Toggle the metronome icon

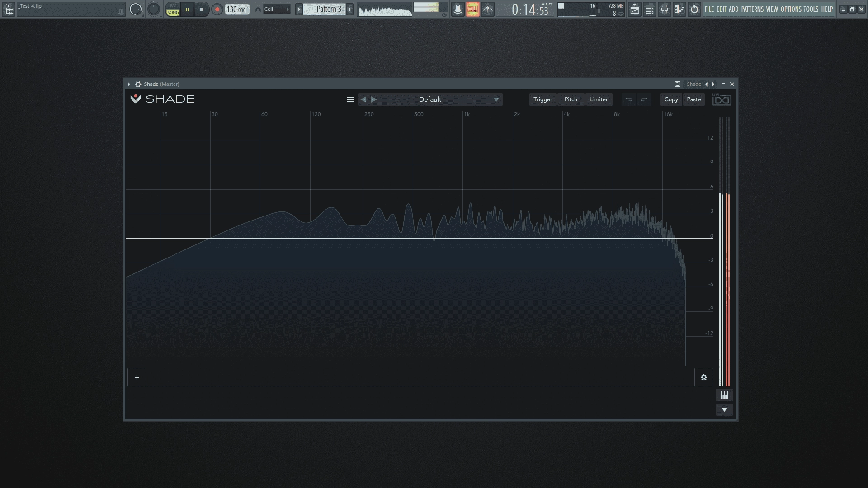point(458,9)
